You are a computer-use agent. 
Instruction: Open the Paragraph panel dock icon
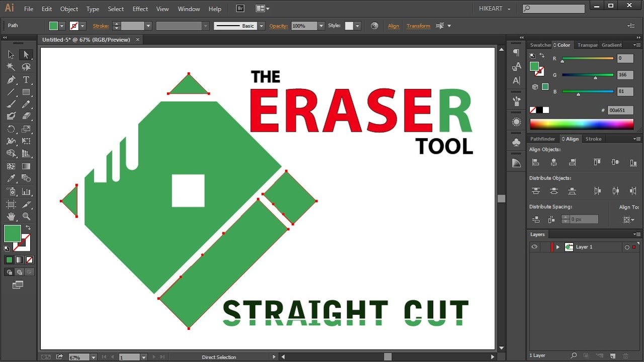516,52
